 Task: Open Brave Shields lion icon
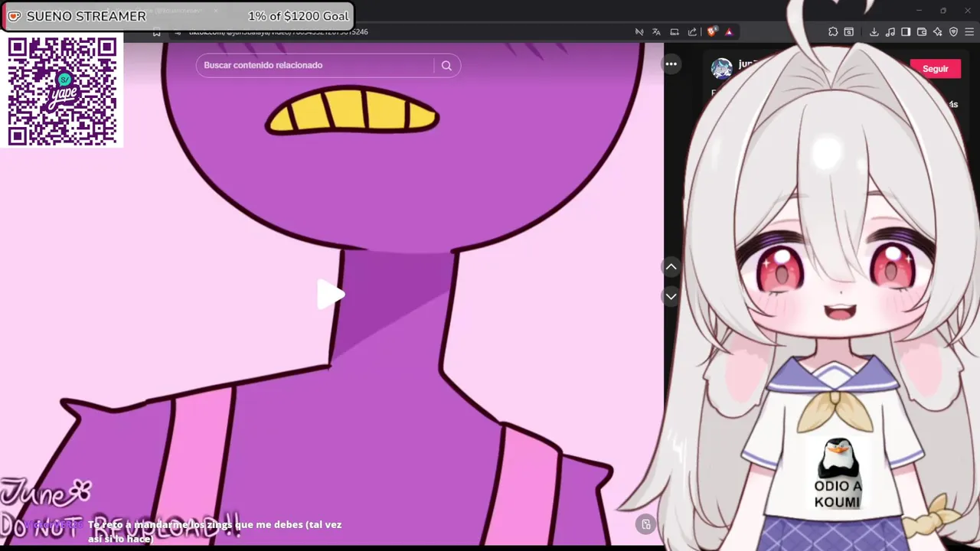point(712,32)
